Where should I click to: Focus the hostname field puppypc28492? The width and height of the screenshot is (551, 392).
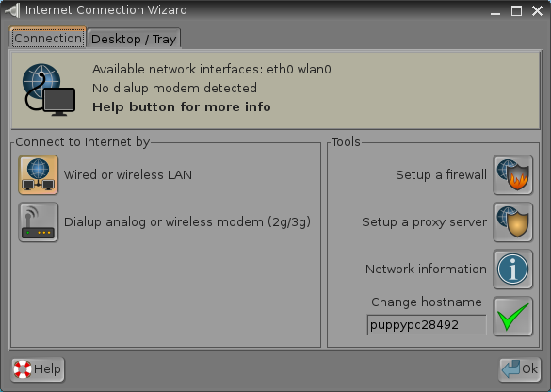coord(427,325)
